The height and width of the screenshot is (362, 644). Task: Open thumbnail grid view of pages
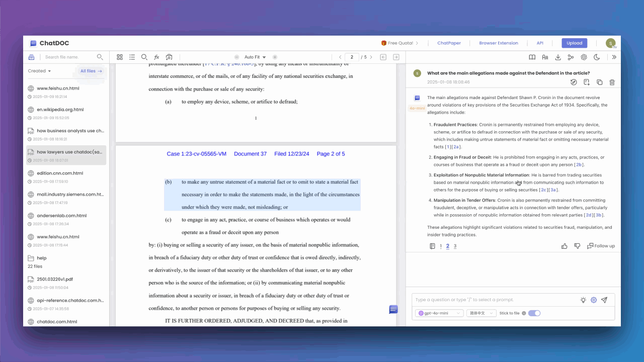tap(120, 57)
